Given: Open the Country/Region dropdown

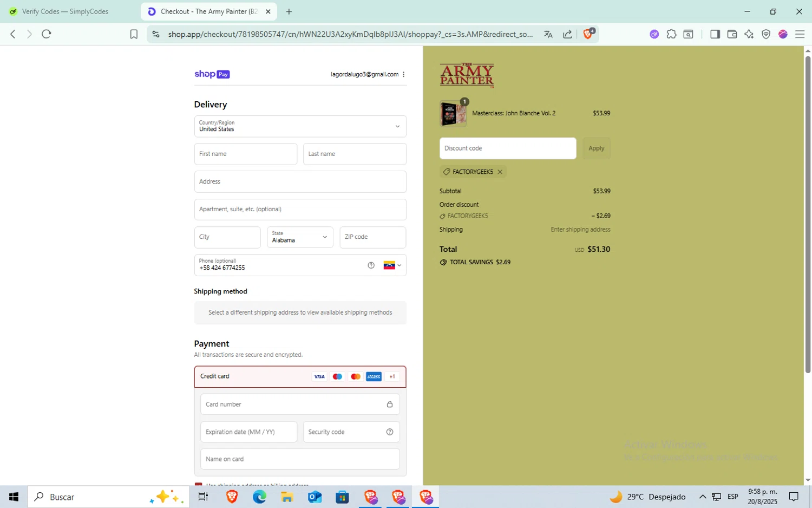Looking at the screenshot, I should tap(300, 126).
